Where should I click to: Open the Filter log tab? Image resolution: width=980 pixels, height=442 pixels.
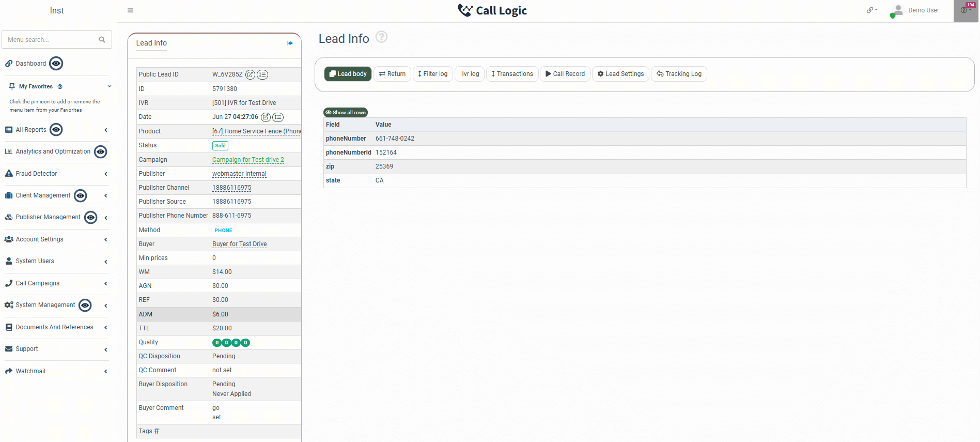point(433,74)
